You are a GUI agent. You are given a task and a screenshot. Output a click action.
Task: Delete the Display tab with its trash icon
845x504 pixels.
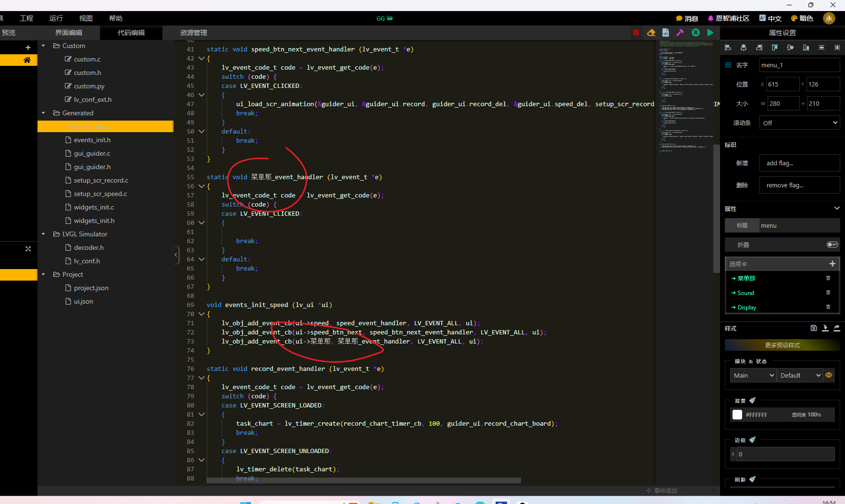(x=828, y=307)
